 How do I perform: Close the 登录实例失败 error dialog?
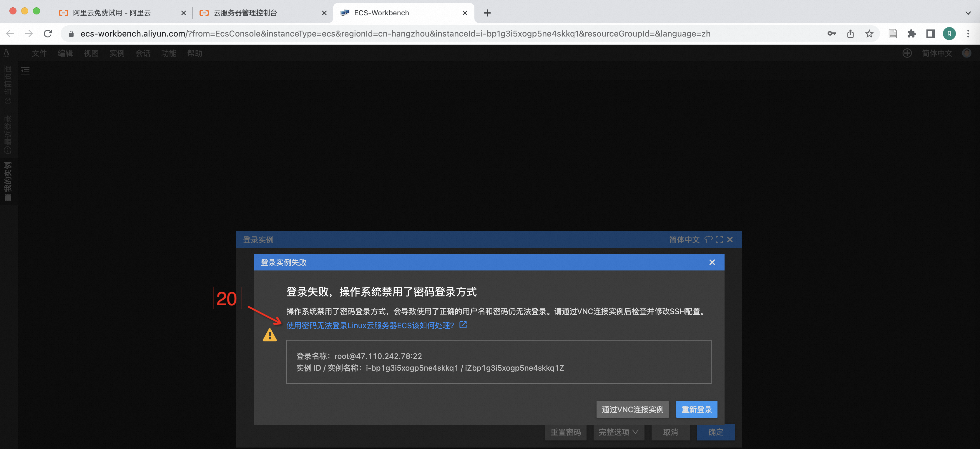[712, 262]
